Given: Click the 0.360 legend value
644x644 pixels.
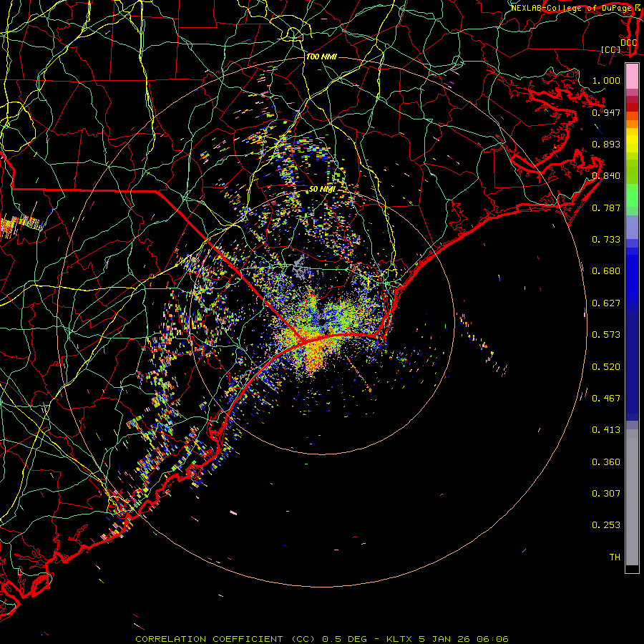Looking at the screenshot, I should click(x=606, y=462).
